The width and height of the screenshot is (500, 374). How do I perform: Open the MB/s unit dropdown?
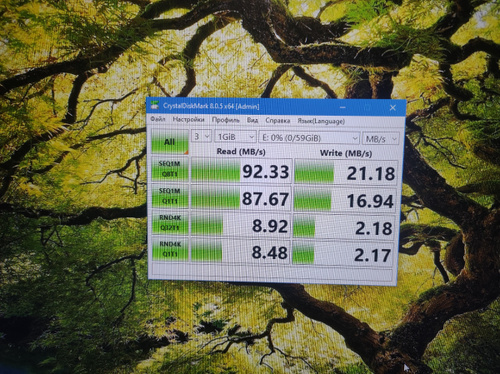tap(380, 139)
